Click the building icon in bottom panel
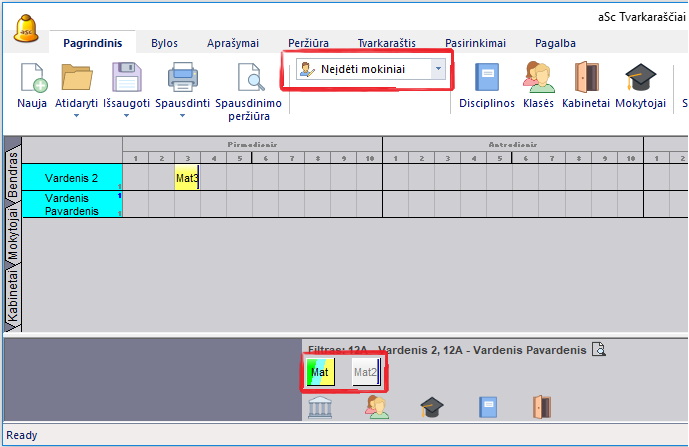689x447 pixels. point(320,407)
